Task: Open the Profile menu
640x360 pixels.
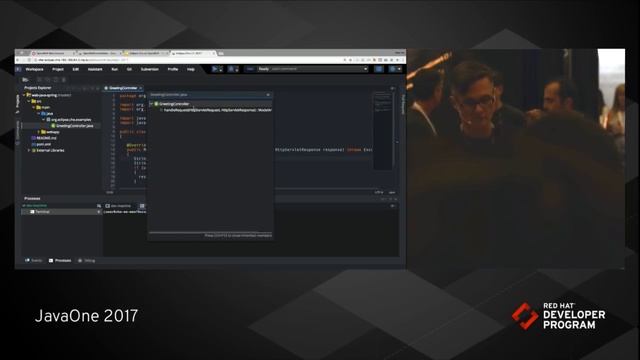Action: pos(173,69)
